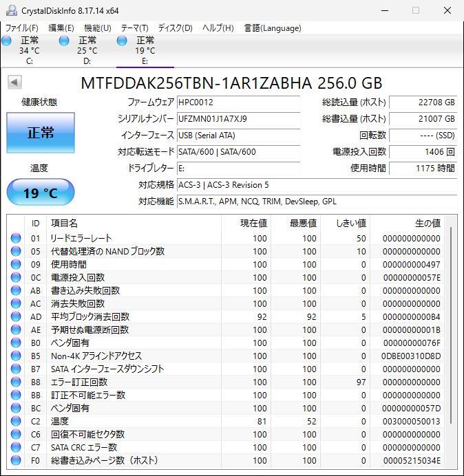This screenshot has width=464, height=476.
Task: Click the rotation rate value ---- (SSD)
Action: [x=423, y=135]
